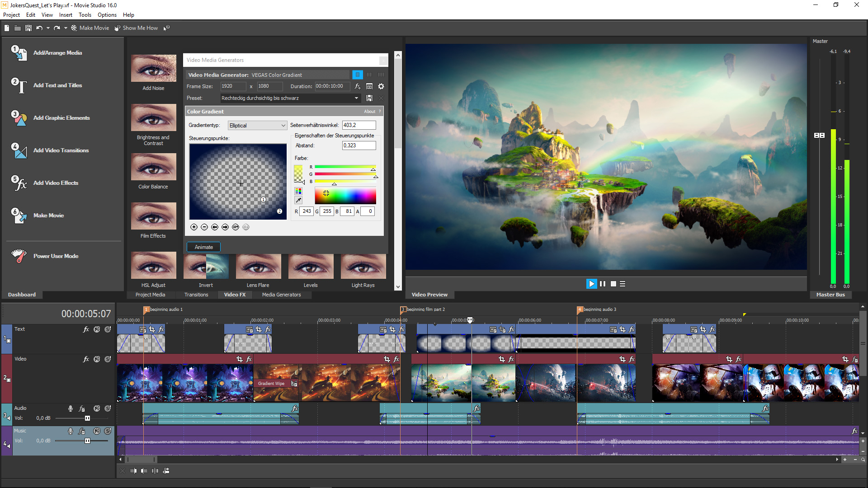Image resolution: width=868 pixels, height=488 pixels.
Task: Mute the Music track
Action: [97, 431]
